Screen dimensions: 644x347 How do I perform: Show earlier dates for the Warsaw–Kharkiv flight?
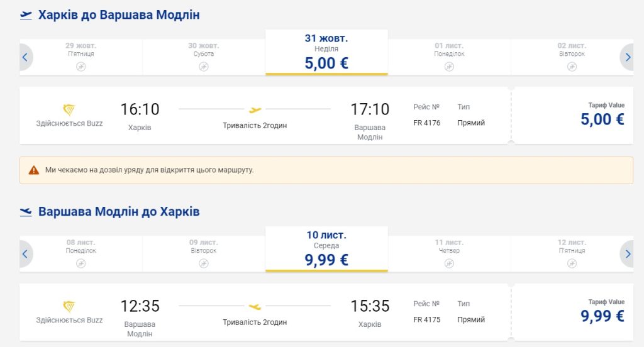[x=25, y=254]
